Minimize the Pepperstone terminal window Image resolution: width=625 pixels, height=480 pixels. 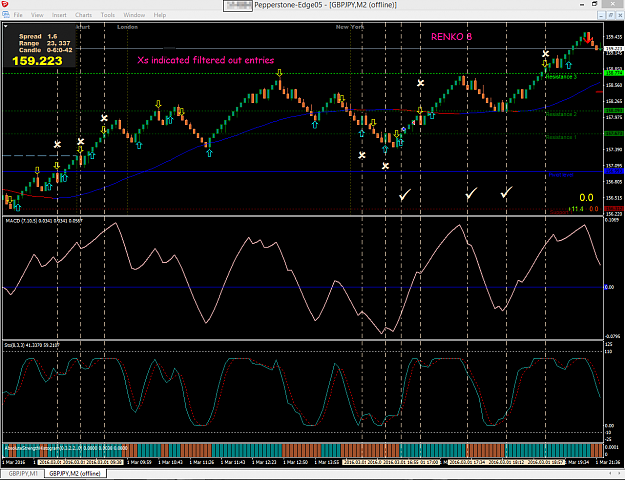(x=582, y=4)
